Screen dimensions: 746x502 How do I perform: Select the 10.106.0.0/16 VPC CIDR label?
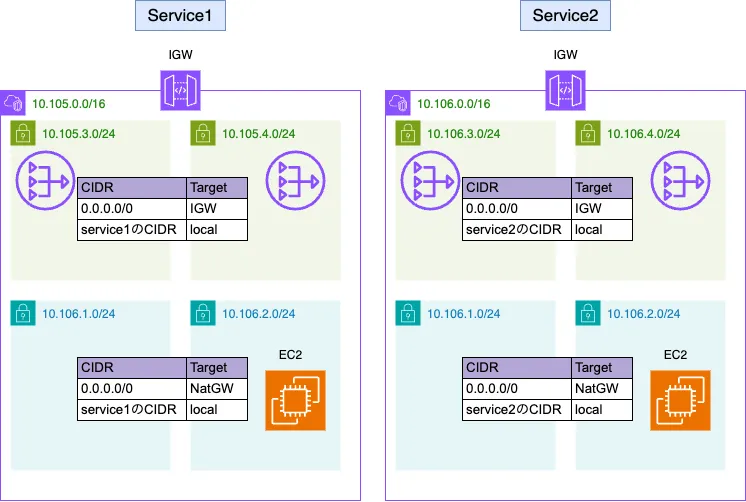(x=453, y=104)
